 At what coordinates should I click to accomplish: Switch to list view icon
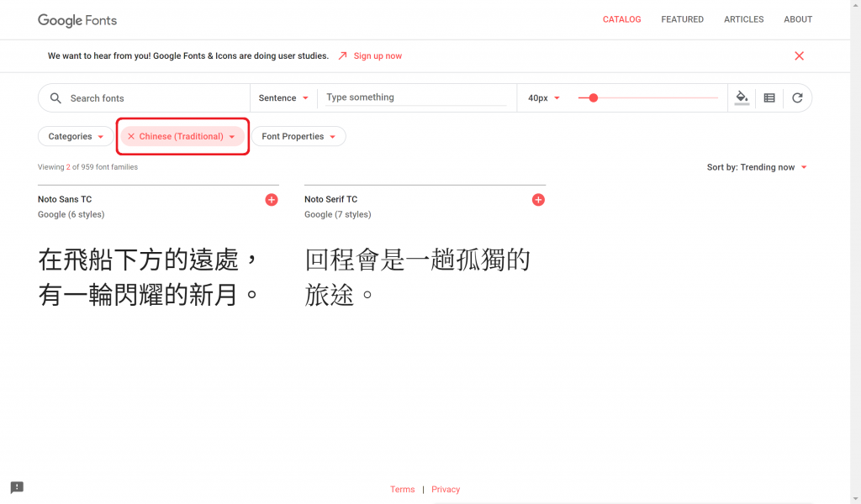tap(769, 97)
